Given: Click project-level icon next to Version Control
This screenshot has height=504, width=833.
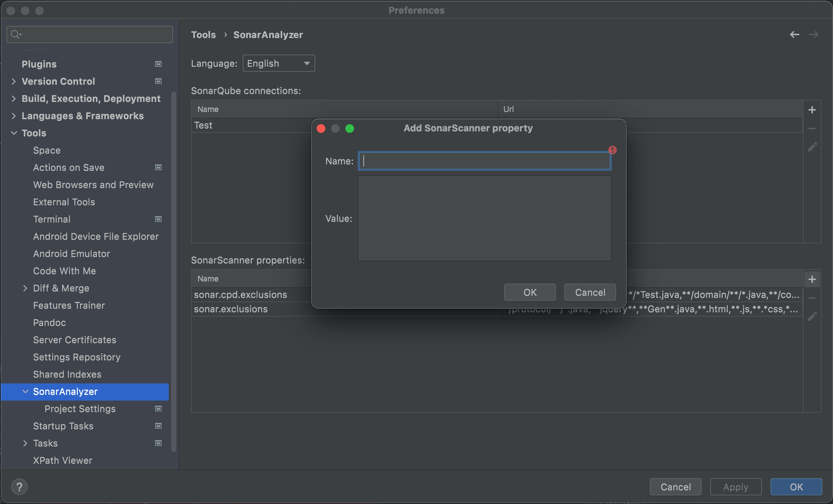Looking at the screenshot, I should pos(158,81).
